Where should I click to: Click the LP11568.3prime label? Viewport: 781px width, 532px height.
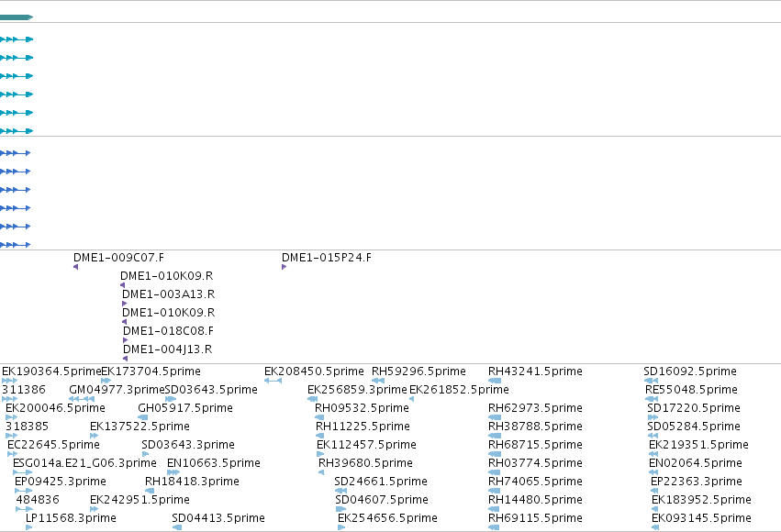click(72, 518)
